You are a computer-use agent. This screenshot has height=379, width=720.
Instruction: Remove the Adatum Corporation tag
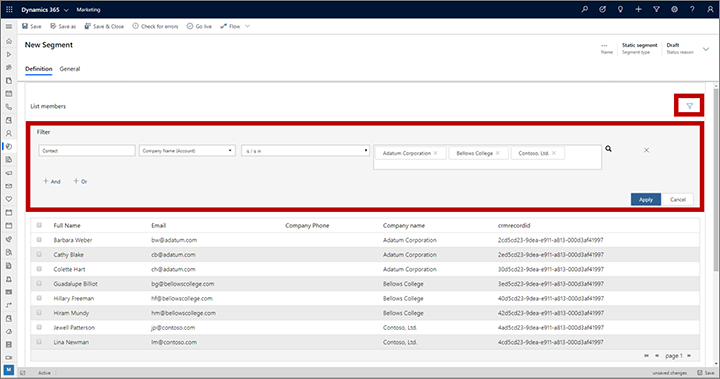point(435,153)
